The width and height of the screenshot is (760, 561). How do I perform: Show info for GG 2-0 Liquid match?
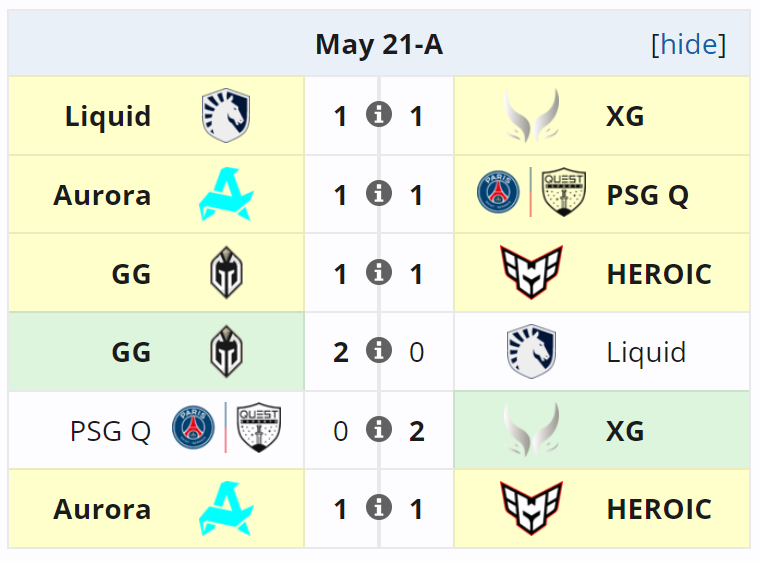tap(378, 350)
